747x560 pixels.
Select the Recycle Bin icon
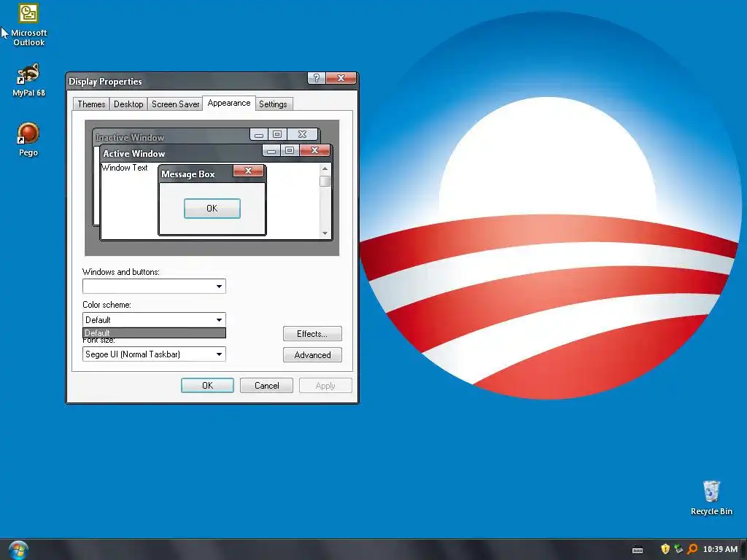pos(711,497)
